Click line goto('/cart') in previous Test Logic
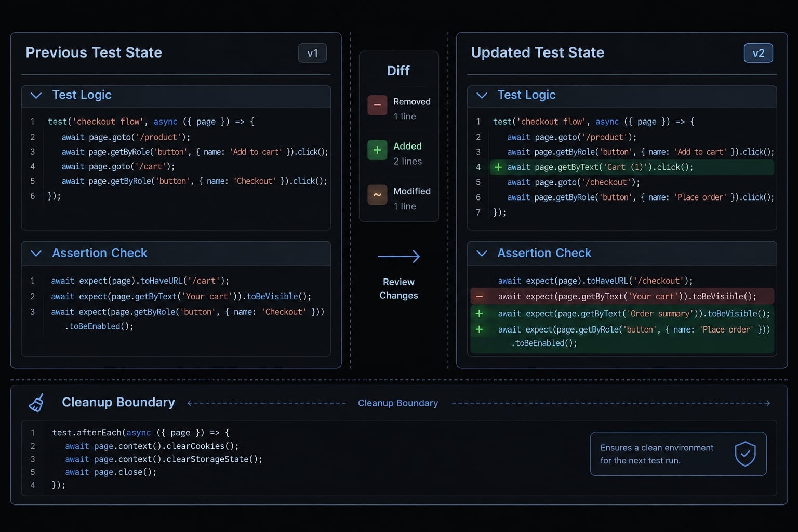798x532 pixels. pos(118,166)
